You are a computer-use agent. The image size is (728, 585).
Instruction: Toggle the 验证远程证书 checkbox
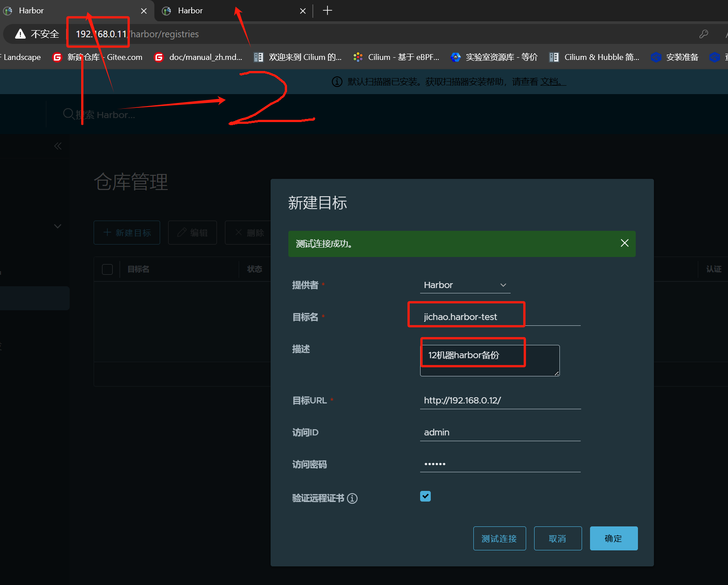point(425,496)
